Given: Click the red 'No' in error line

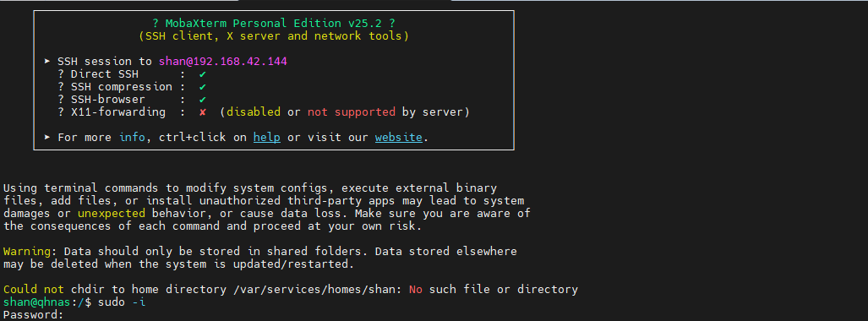Looking at the screenshot, I should coord(416,290).
